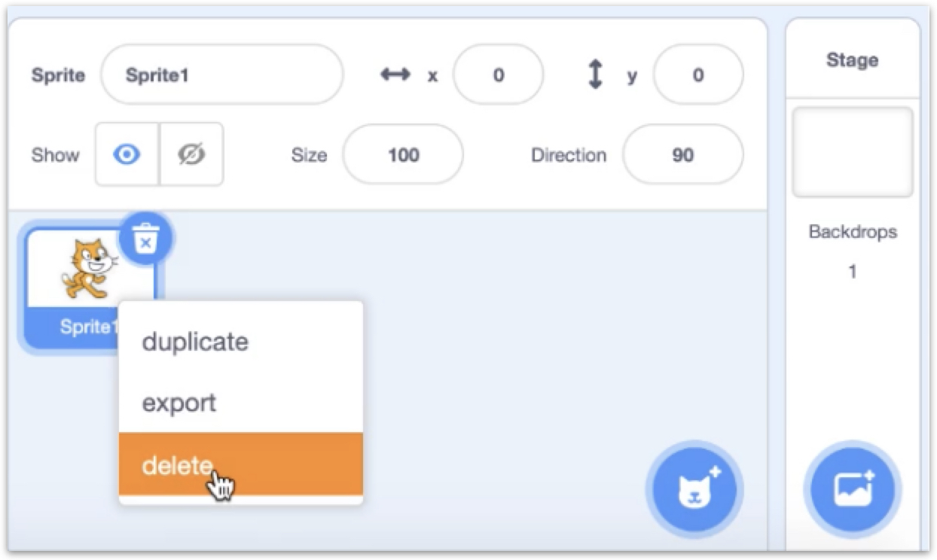Select export from the sprite menu
Viewport: 937px width, 560px height.
pos(179,403)
